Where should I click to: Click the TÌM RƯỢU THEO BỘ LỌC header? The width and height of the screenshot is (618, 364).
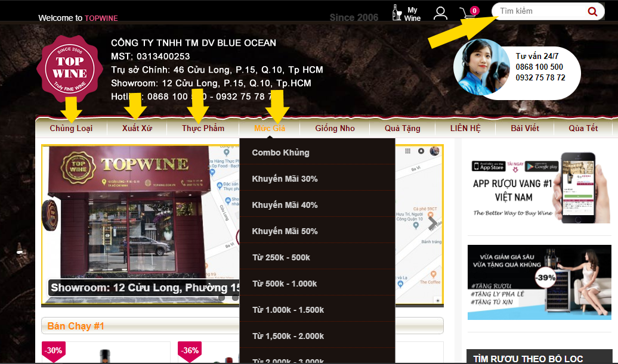(x=539, y=357)
